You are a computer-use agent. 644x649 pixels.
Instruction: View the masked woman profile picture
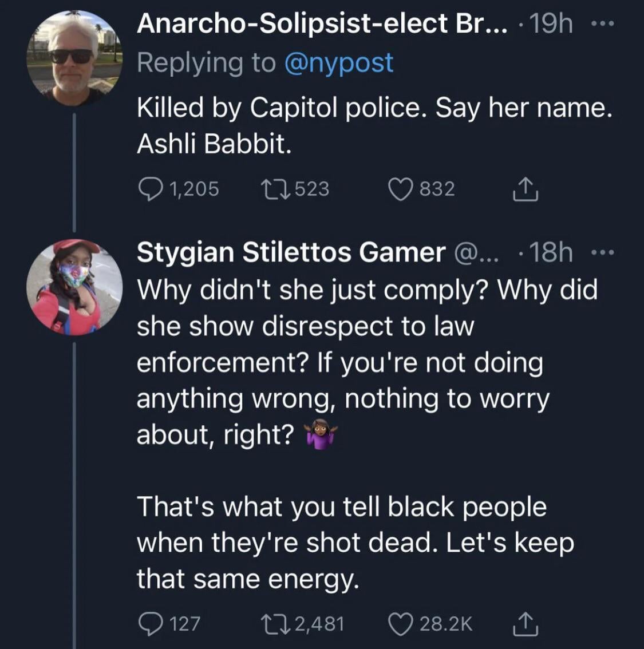(74, 287)
